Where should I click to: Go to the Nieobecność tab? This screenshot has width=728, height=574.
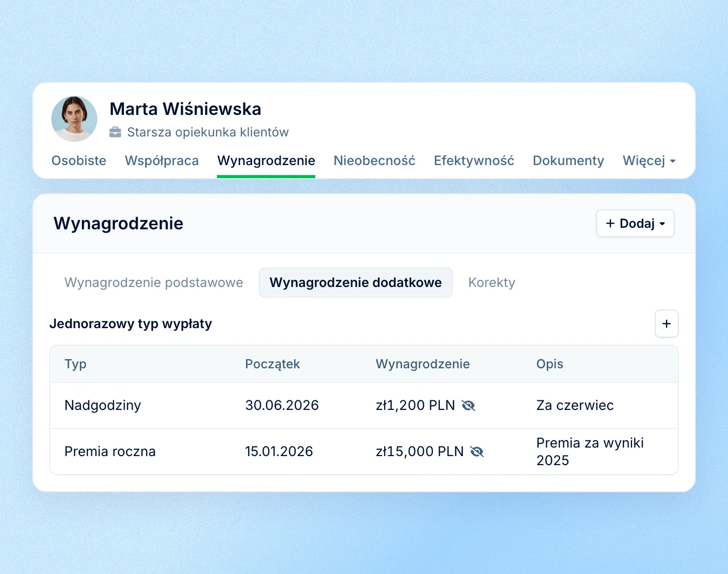tap(375, 161)
